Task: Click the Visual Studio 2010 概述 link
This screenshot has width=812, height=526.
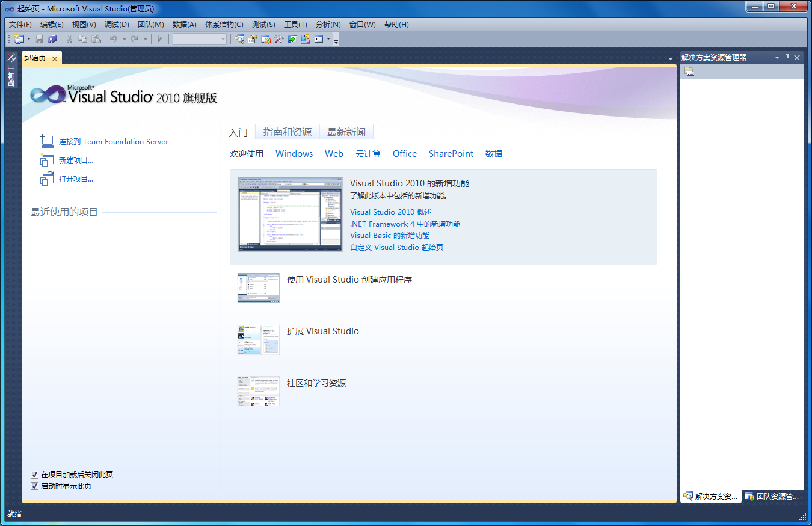Action: pos(391,212)
